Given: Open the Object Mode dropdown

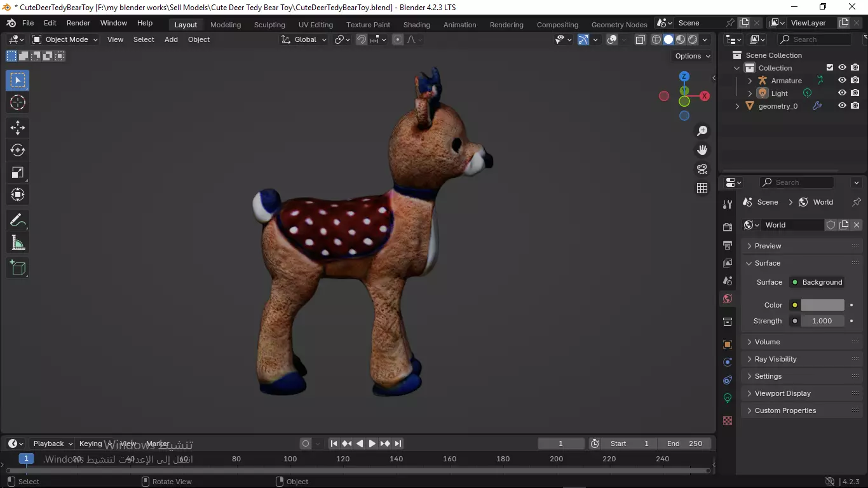Looking at the screenshot, I should (x=65, y=39).
